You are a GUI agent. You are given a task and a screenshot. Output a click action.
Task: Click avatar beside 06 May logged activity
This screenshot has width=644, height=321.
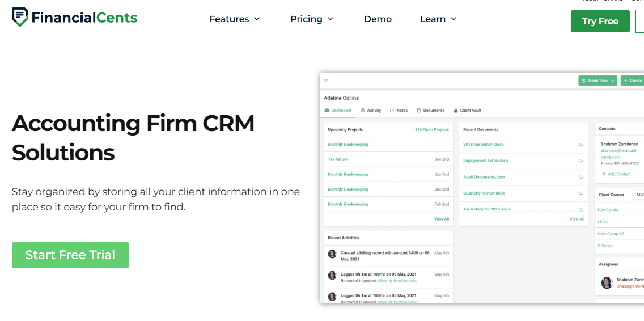coord(332,275)
